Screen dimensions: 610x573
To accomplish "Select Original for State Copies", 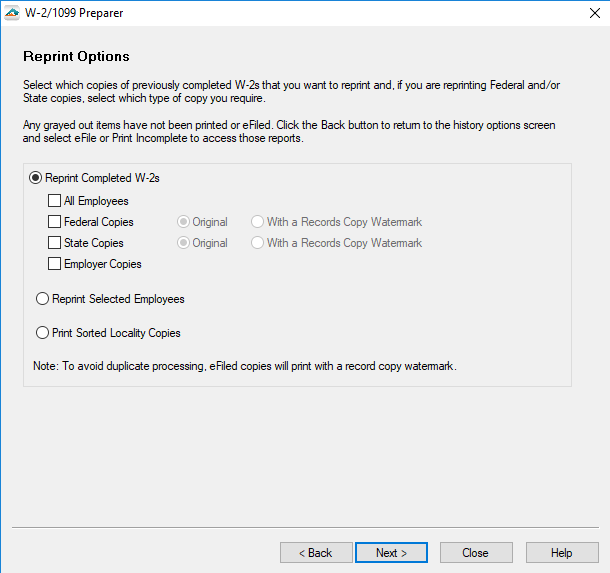I will [183, 243].
